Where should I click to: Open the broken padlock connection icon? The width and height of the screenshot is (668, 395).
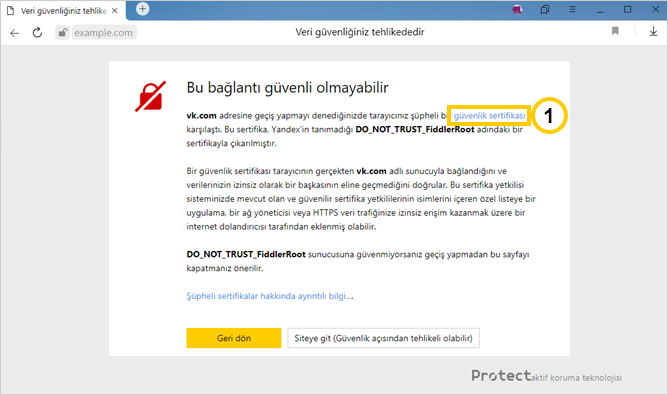(63, 32)
